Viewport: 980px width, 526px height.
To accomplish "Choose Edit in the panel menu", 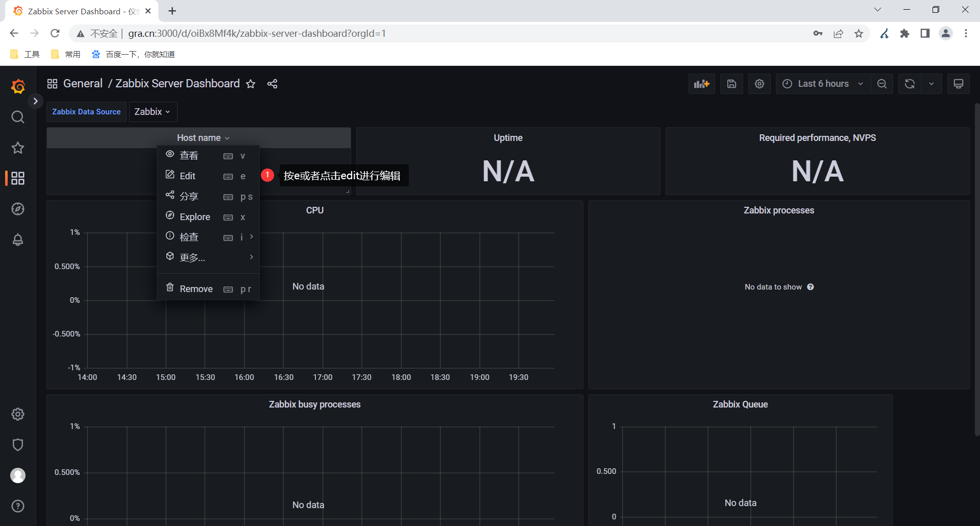I will (208, 176).
